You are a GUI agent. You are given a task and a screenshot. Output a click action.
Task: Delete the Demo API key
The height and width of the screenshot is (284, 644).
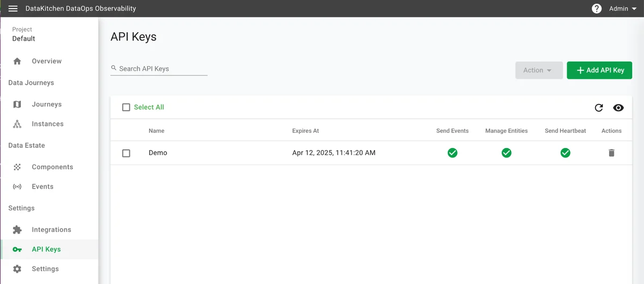(611, 153)
